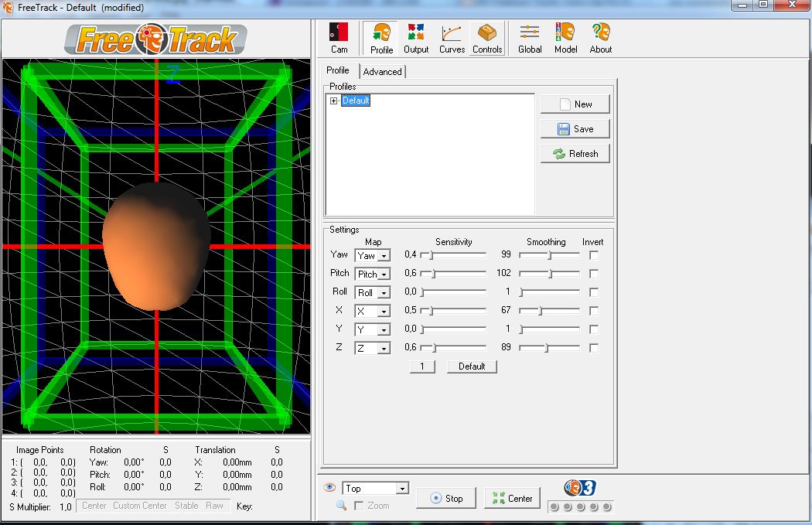
Task: Open the Curves editor icon
Action: 452,39
